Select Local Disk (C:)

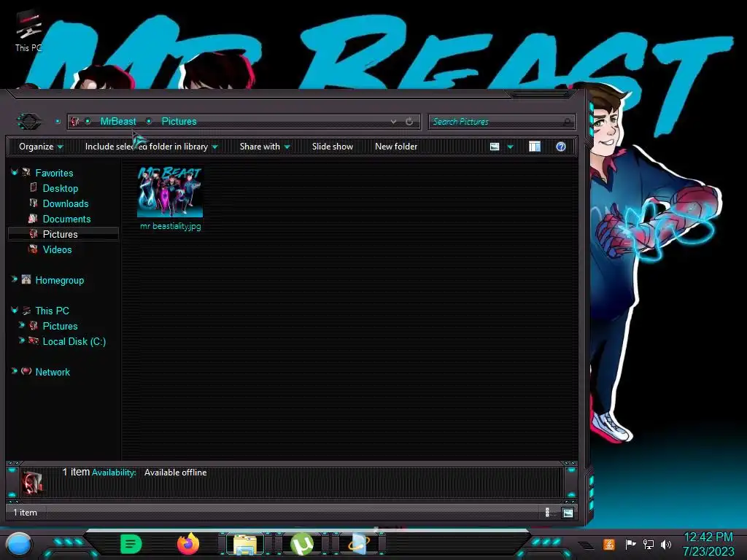pos(74,341)
